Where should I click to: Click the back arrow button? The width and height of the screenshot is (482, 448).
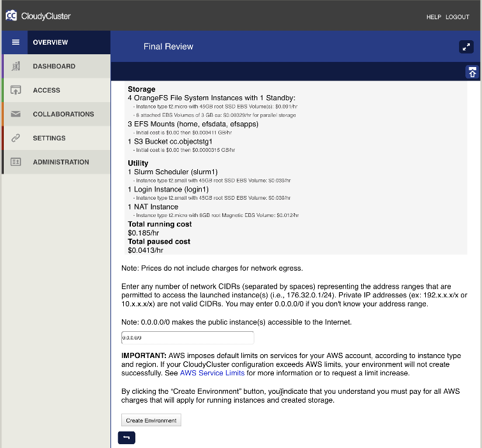[126, 438]
